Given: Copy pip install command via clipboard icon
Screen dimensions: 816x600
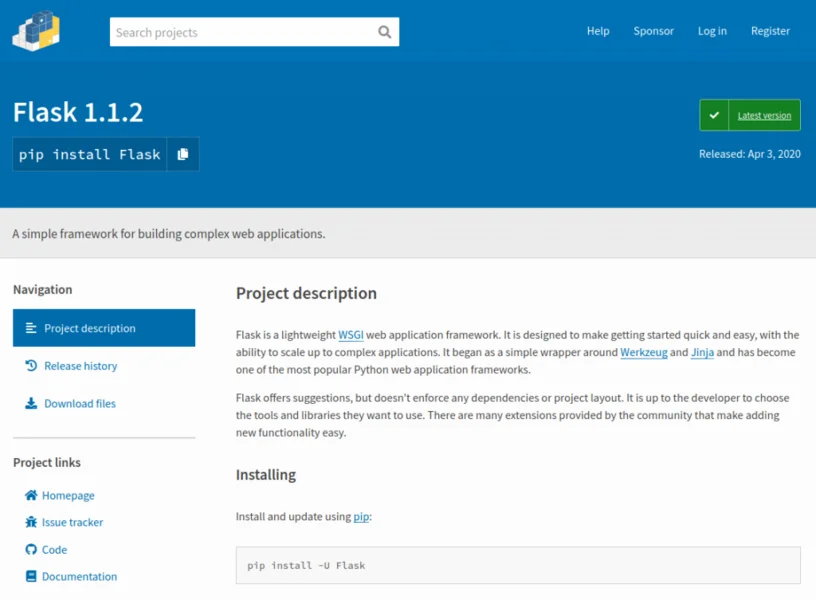Looking at the screenshot, I should point(183,154).
